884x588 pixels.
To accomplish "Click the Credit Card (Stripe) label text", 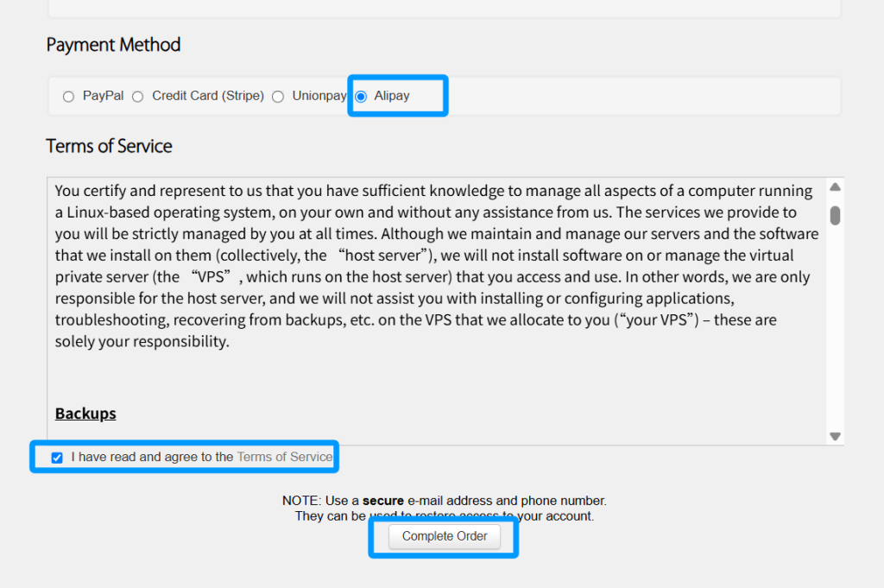I will [208, 96].
